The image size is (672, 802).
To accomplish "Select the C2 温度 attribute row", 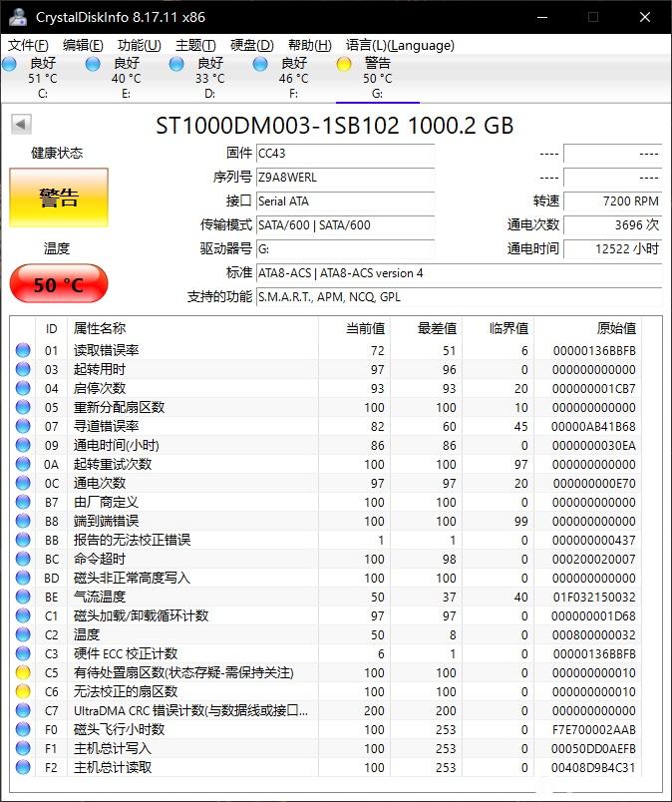I will pyautogui.click(x=326, y=634).
